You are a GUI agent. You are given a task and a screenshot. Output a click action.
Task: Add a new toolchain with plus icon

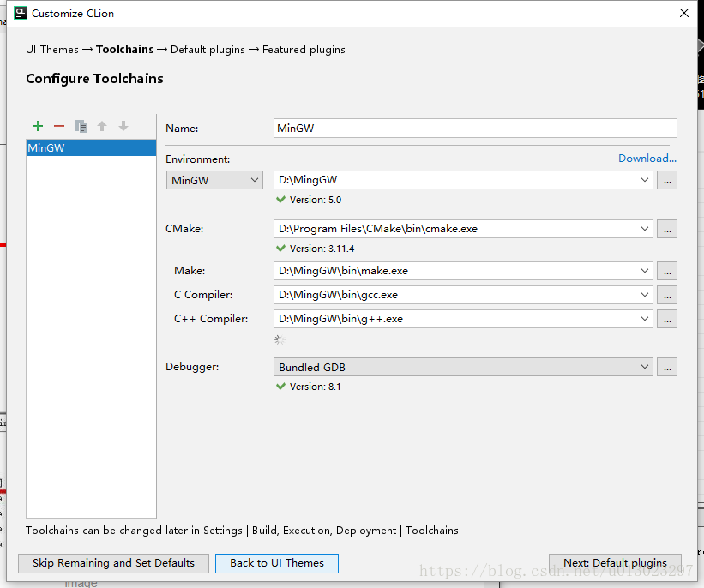(x=38, y=126)
